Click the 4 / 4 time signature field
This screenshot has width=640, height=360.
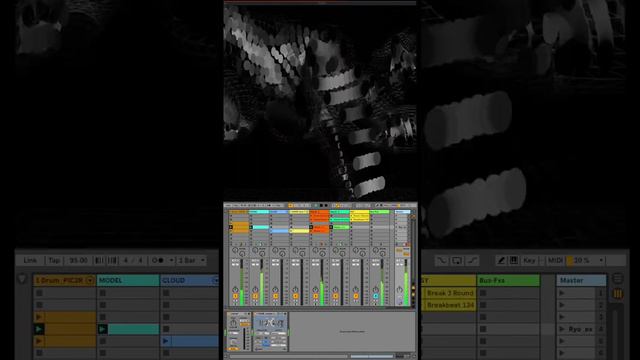click(133, 260)
